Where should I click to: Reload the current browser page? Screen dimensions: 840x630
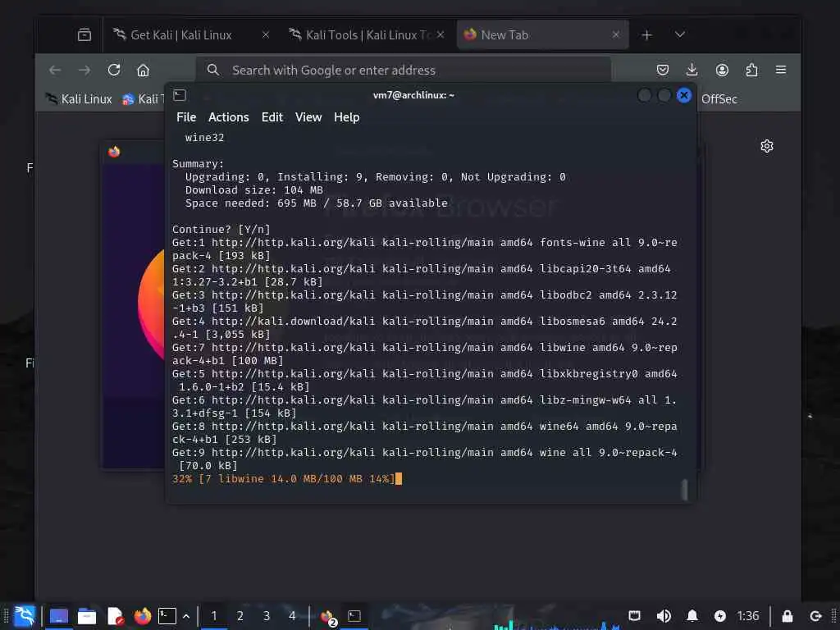(113, 71)
